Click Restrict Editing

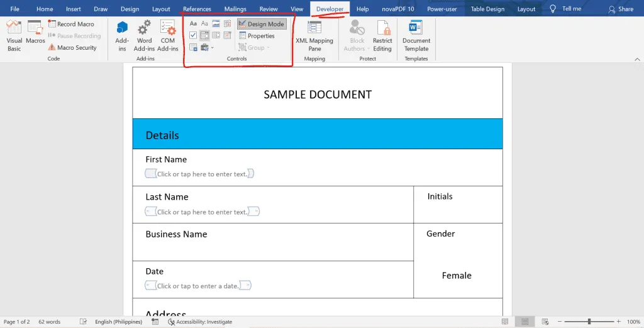click(x=382, y=36)
